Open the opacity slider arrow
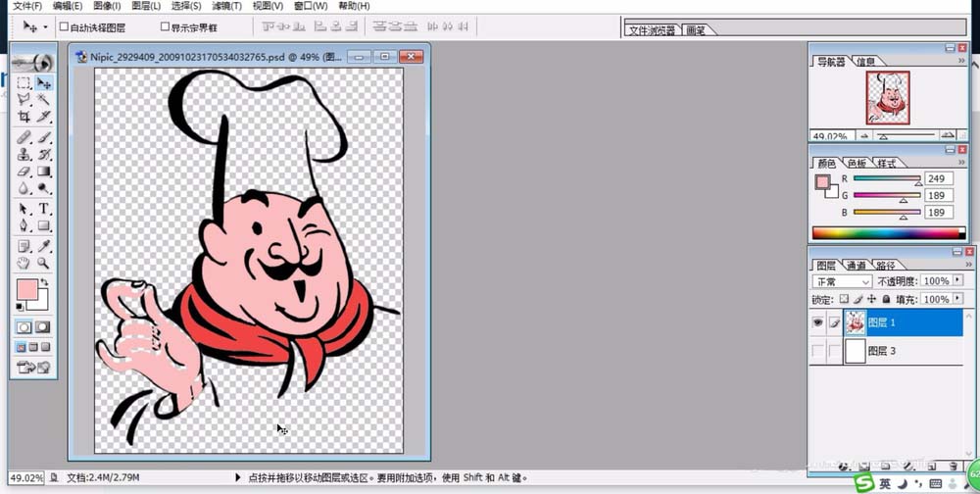Image resolution: width=980 pixels, height=494 pixels. click(x=958, y=280)
